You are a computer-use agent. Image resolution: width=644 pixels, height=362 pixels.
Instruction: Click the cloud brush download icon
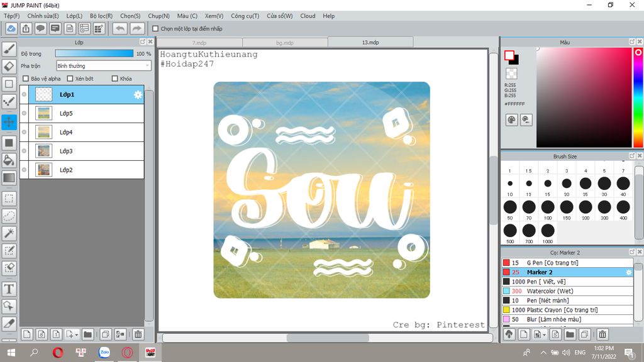509,334
